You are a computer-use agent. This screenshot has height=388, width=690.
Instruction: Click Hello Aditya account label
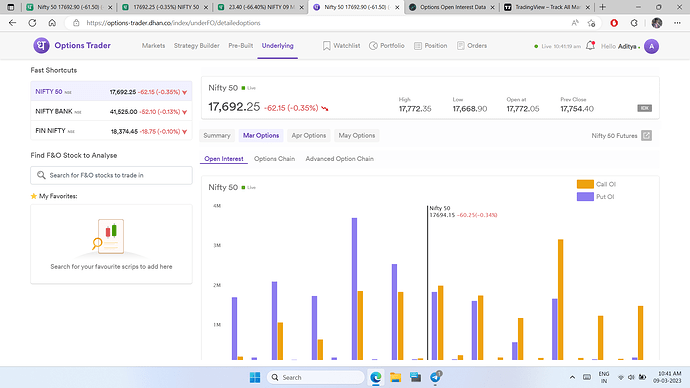pyautogui.click(x=619, y=46)
